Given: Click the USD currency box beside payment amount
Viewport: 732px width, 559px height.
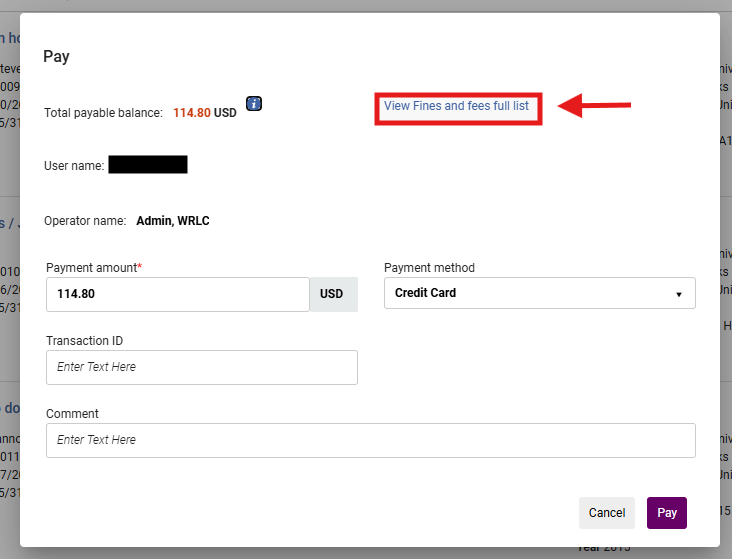Looking at the screenshot, I should pos(331,294).
